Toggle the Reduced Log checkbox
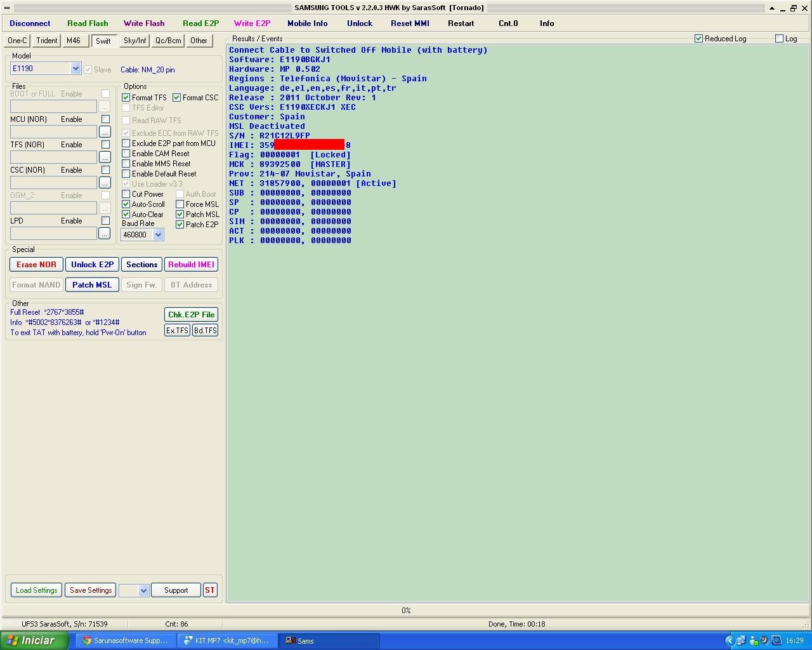812x650 pixels. pos(699,39)
